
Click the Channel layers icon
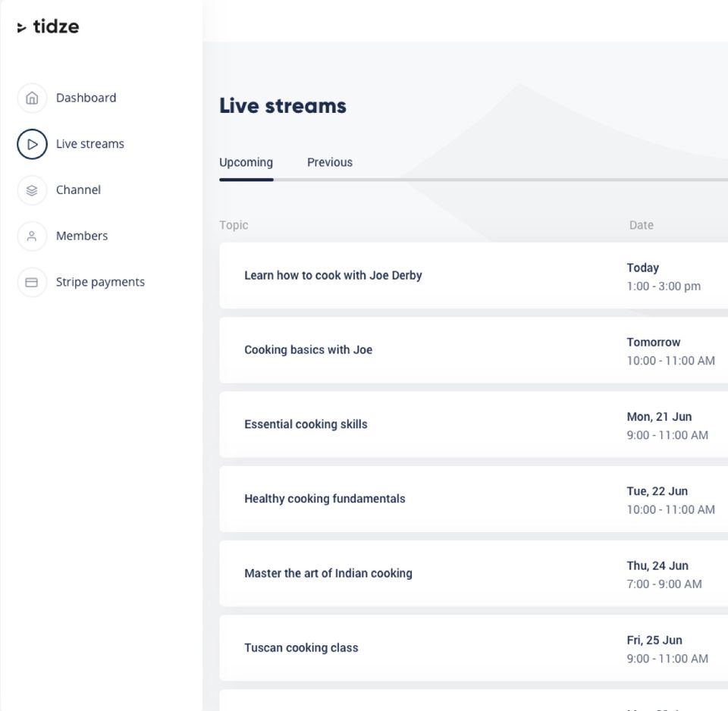[32, 190]
